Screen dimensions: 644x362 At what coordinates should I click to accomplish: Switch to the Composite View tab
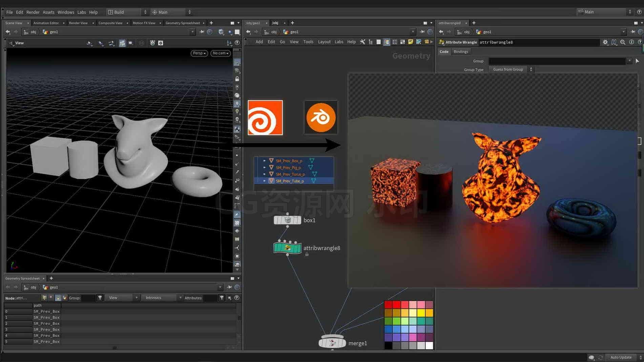[110, 23]
